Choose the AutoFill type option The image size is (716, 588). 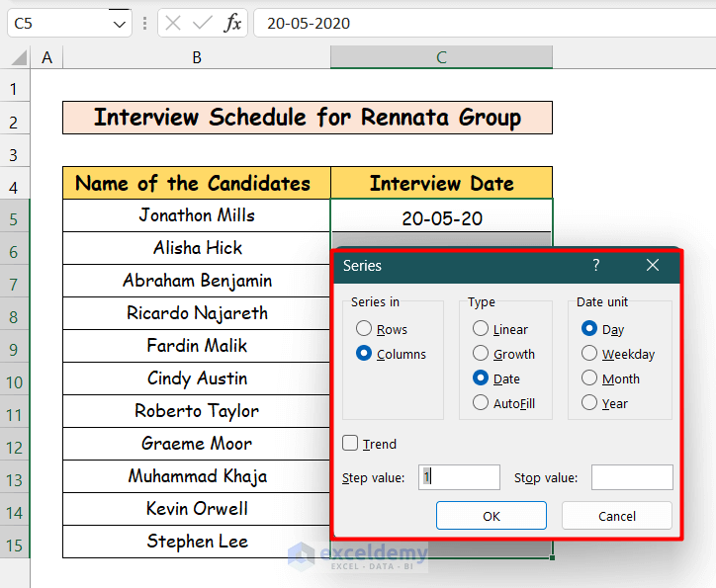coord(481,403)
